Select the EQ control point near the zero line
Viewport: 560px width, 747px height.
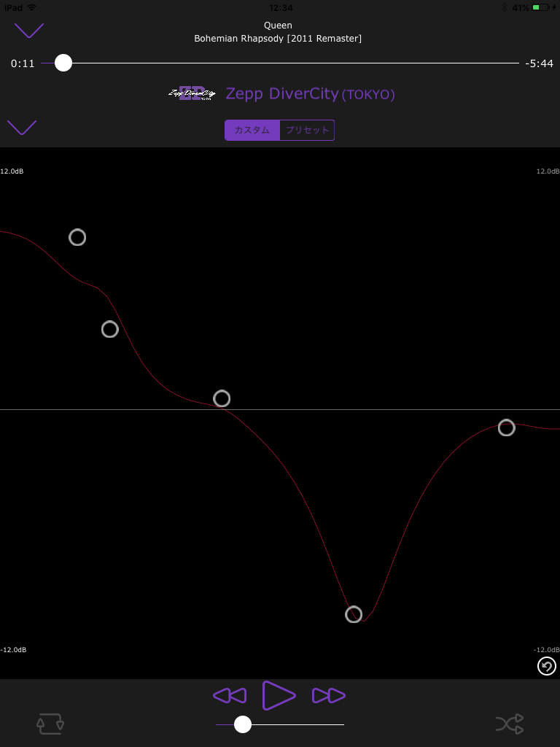pyautogui.click(x=222, y=398)
